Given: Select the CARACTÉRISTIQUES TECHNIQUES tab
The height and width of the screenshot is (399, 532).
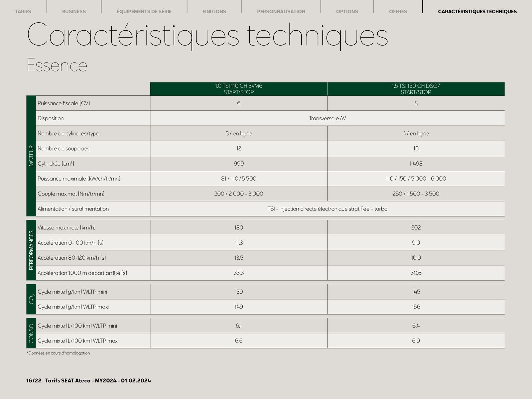Looking at the screenshot, I should pos(477,11).
